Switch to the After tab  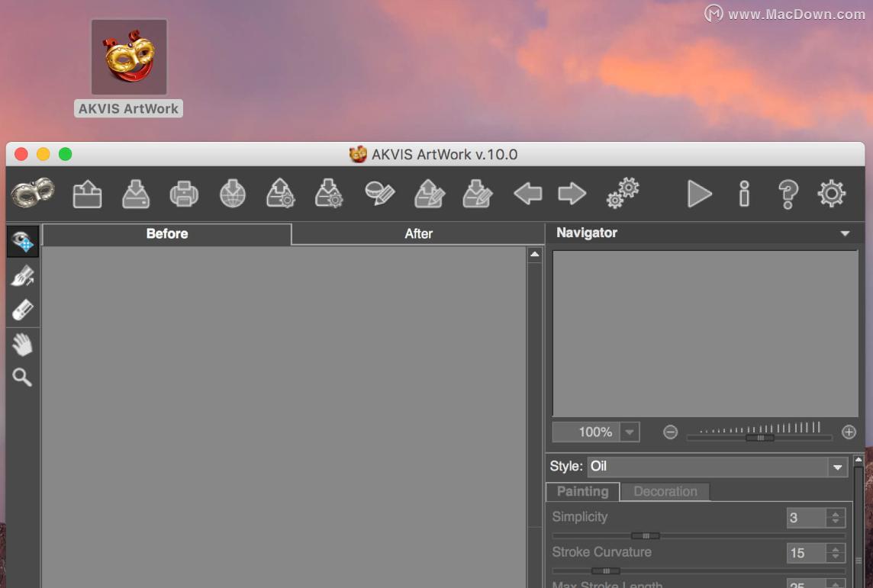click(x=418, y=234)
